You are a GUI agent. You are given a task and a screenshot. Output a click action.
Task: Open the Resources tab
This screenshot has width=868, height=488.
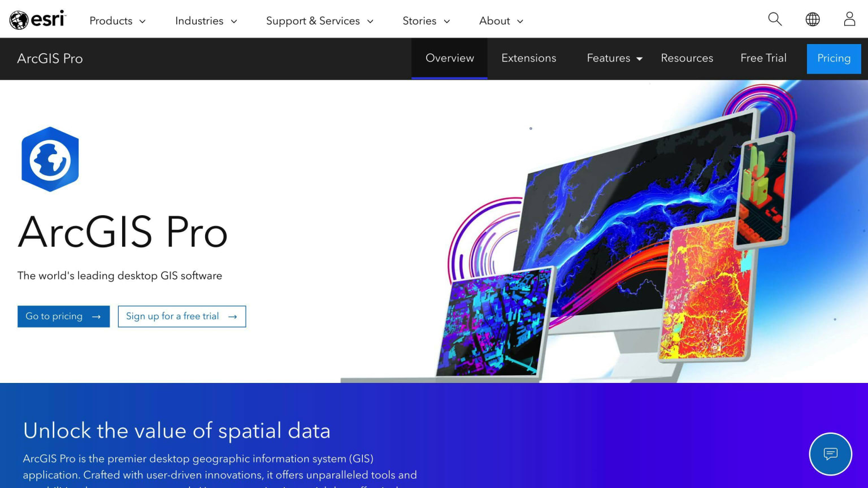tap(687, 58)
